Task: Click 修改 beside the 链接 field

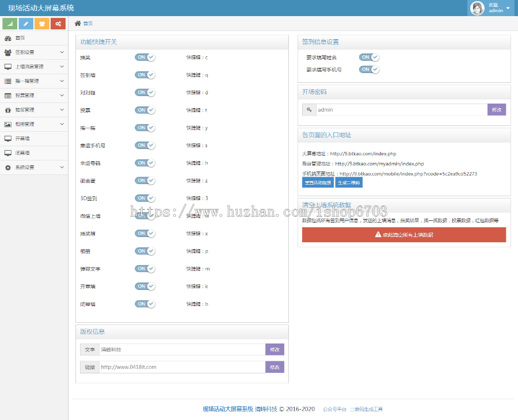Action: click(x=275, y=367)
